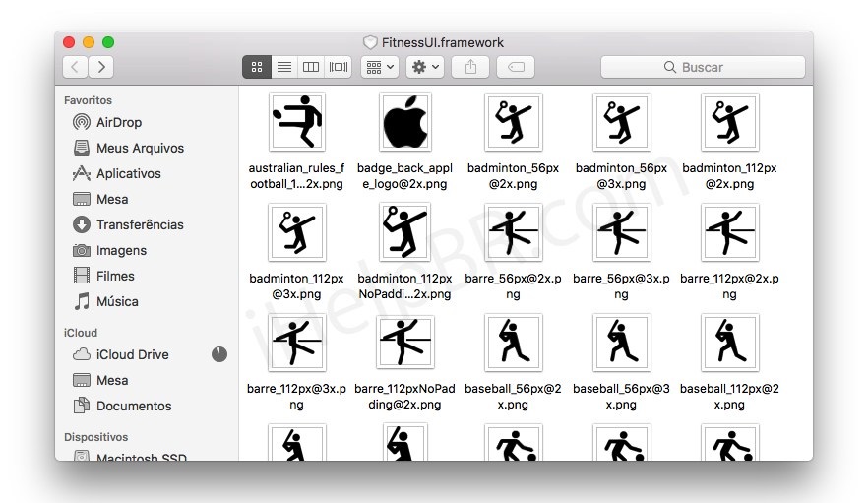Image resolution: width=868 pixels, height=503 pixels.
Task: Switch to column view mode
Action: pyautogui.click(x=311, y=67)
